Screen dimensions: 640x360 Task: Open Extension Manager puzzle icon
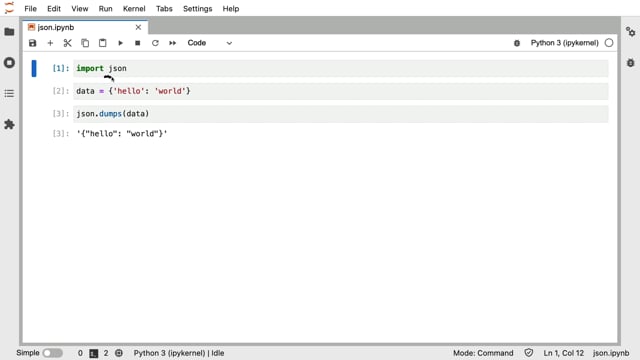pyautogui.click(x=9, y=124)
